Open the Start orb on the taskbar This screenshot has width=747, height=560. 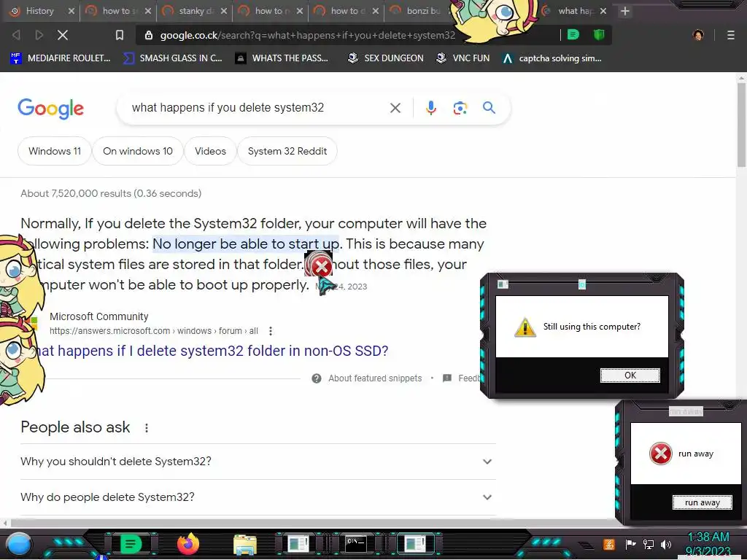(x=20, y=544)
